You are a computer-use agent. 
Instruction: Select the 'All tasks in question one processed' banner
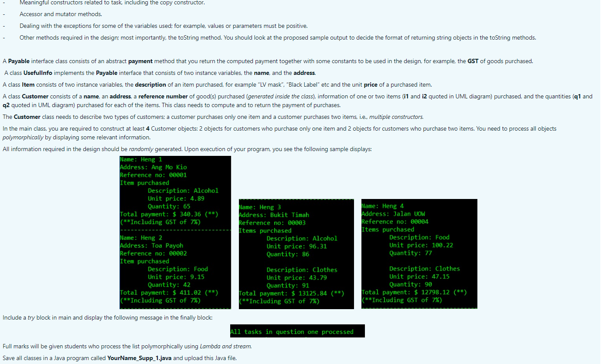(297, 331)
